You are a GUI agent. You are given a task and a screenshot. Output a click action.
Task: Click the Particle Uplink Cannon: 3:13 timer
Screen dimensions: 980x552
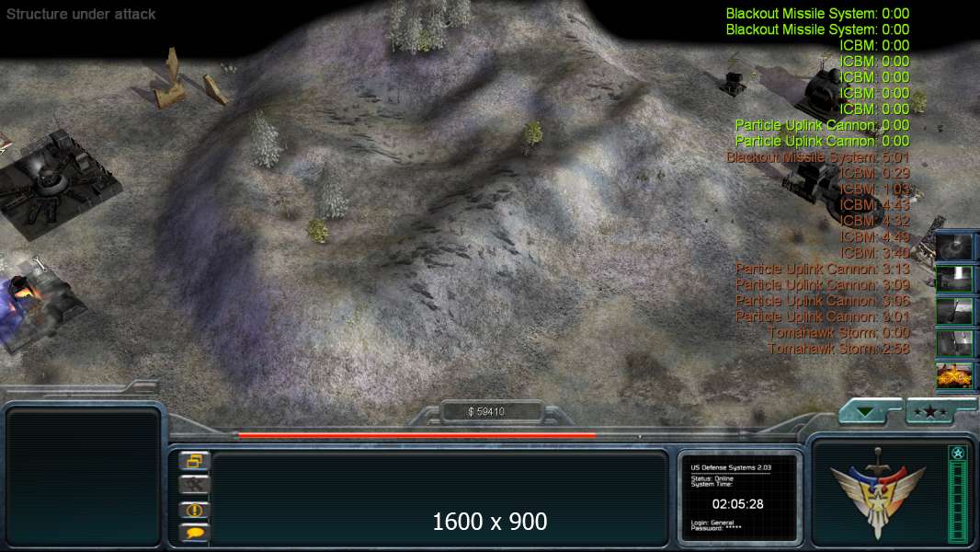[823, 269]
